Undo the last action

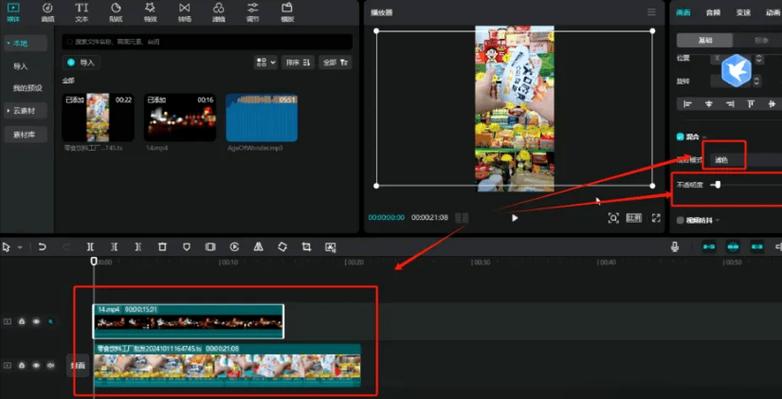click(x=42, y=247)
